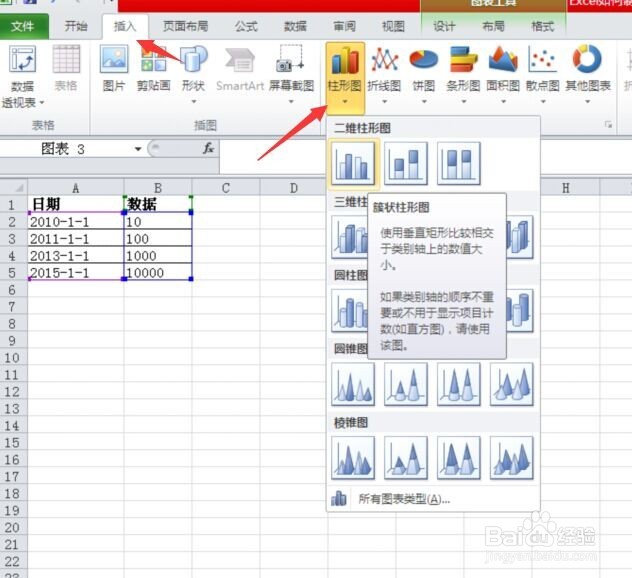
Task: Click cell containing 日期
Action: click(76, 204)
